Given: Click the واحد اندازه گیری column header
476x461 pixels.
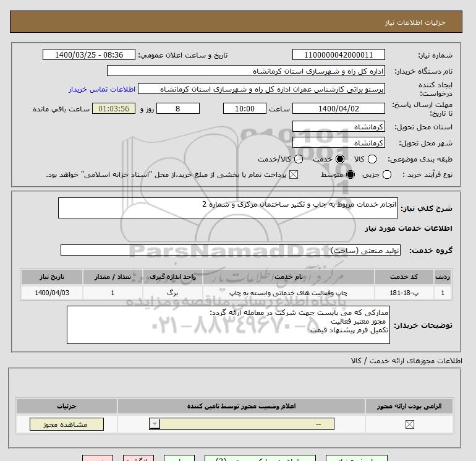Looking at the screenshot, I should tap(172, 277).
